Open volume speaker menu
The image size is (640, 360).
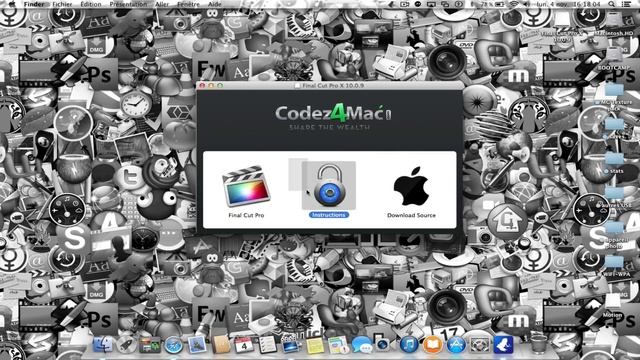coord(527,4)
